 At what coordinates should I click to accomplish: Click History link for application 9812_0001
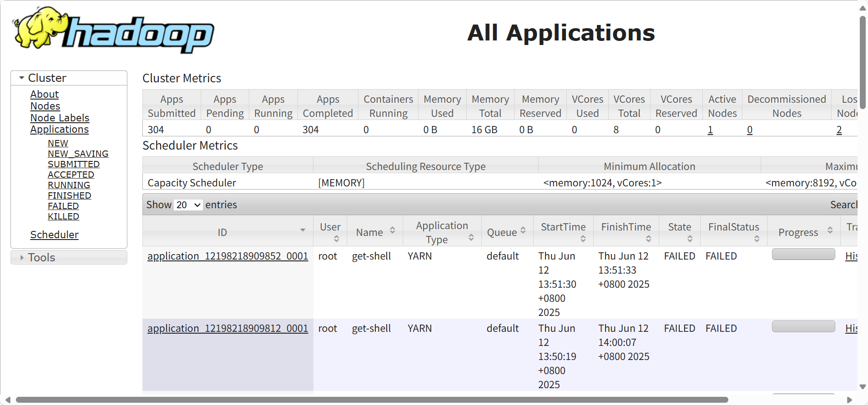pos(851,328)
